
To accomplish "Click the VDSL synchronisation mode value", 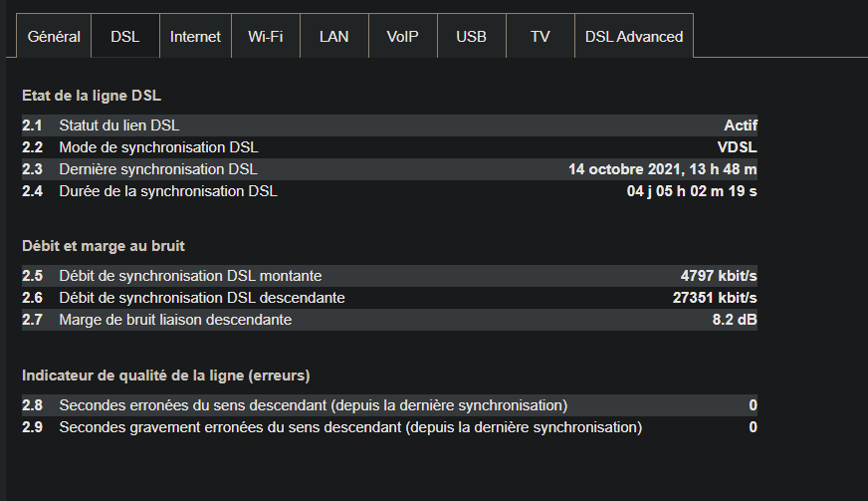I will pyautogui.click(x=738, y=147).
